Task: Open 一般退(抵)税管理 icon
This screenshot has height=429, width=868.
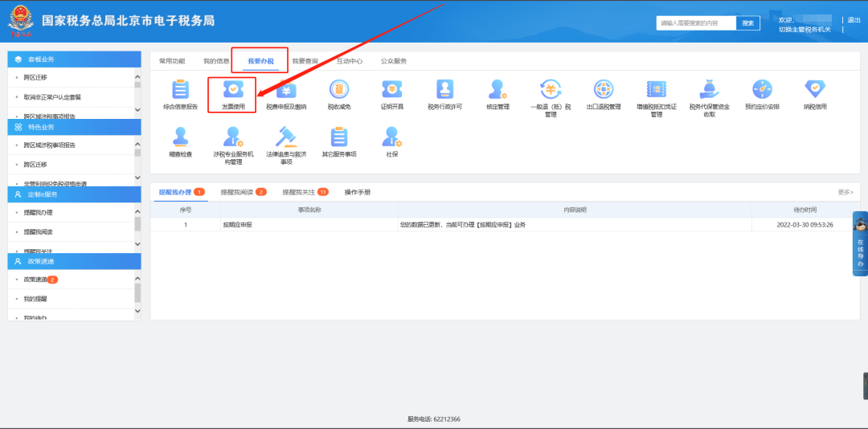Action: click(x=551, y=89)
